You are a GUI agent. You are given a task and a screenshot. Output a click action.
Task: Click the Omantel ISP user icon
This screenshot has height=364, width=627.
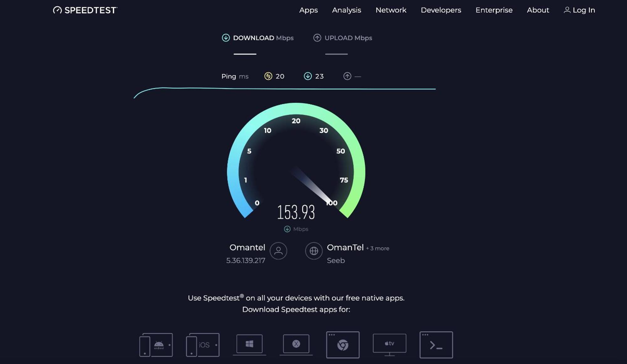(x=278, y=251)
